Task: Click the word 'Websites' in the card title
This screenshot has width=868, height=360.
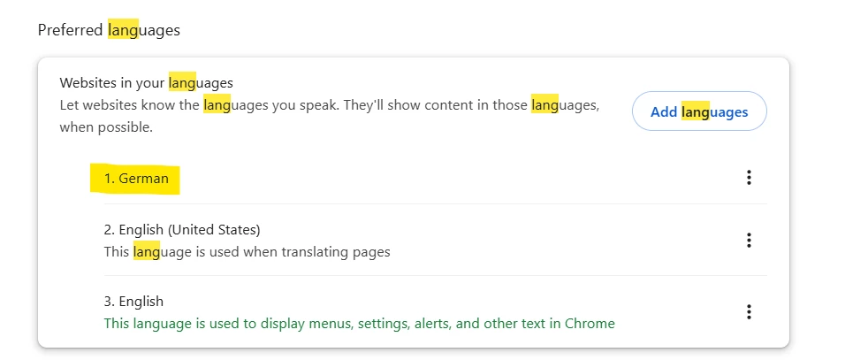Action: (x=87, y=83)
